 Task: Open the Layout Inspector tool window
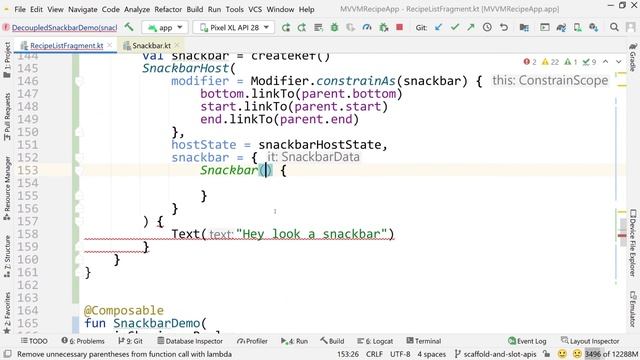tap(590, 341)
